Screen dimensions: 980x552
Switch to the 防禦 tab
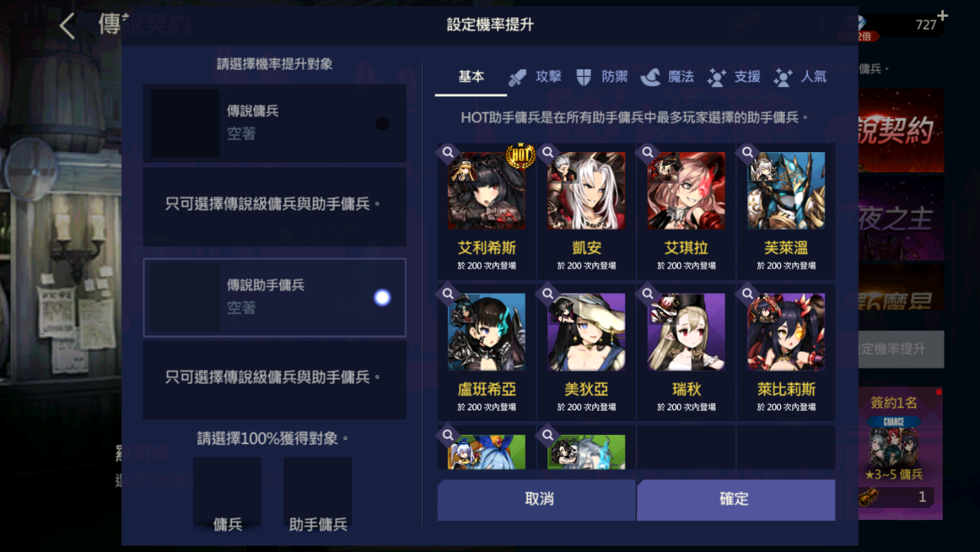point(602,77)
